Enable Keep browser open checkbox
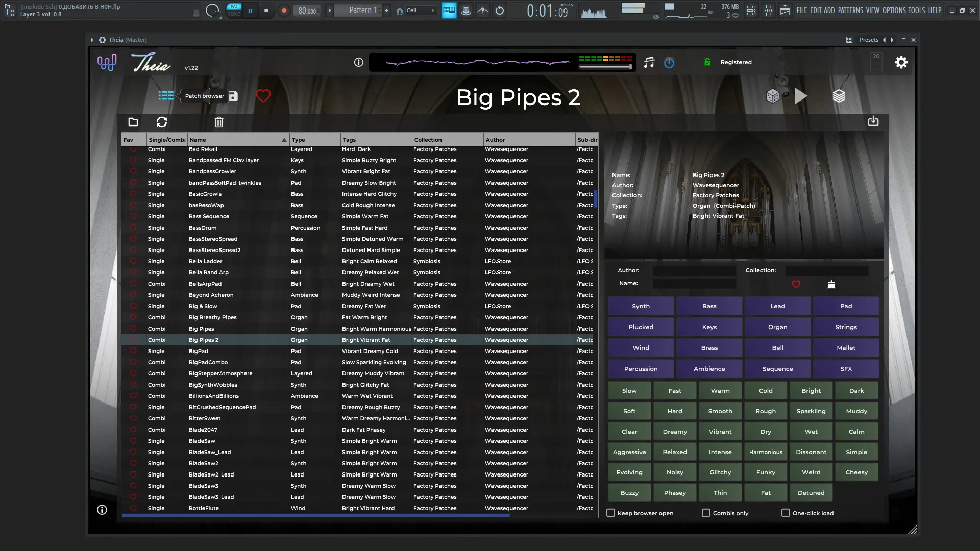This screenshot has height=551, width=980. (610, 513)
